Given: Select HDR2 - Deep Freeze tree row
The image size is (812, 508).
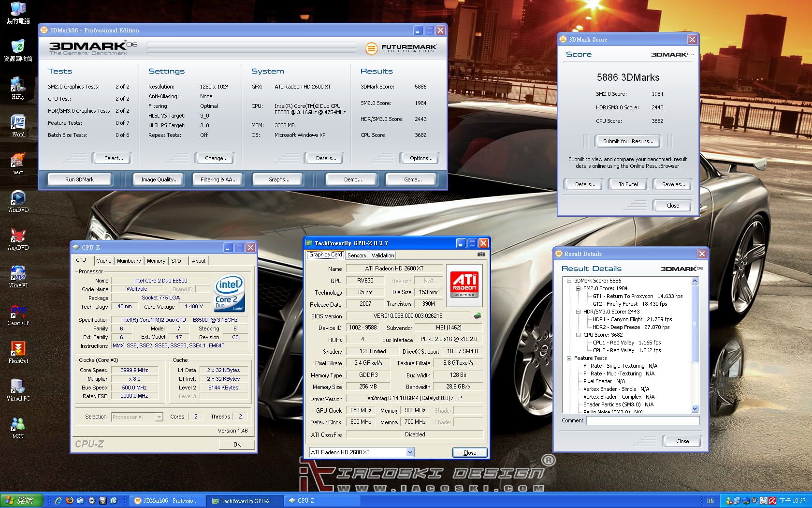Looking at the screenshot, I should tap(631, 327).
